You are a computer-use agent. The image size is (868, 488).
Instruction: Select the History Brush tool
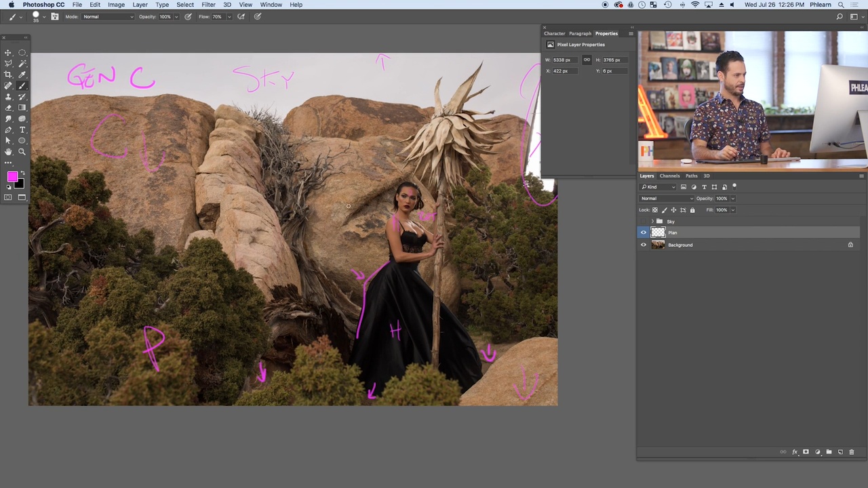point(22,96)
